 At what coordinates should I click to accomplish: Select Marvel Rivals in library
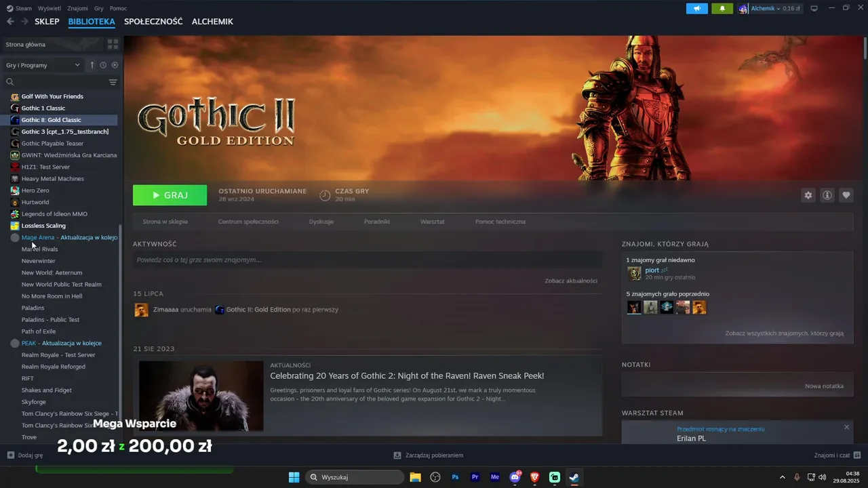[39, 249]
